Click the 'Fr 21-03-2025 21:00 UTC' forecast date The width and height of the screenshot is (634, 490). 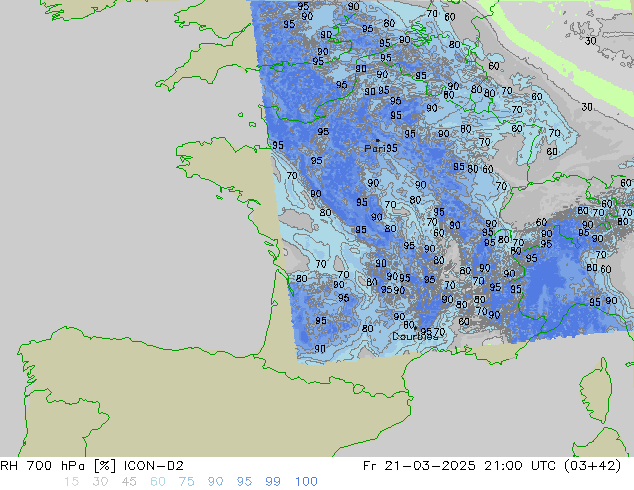pyautogui.click(x=461, y=466)
